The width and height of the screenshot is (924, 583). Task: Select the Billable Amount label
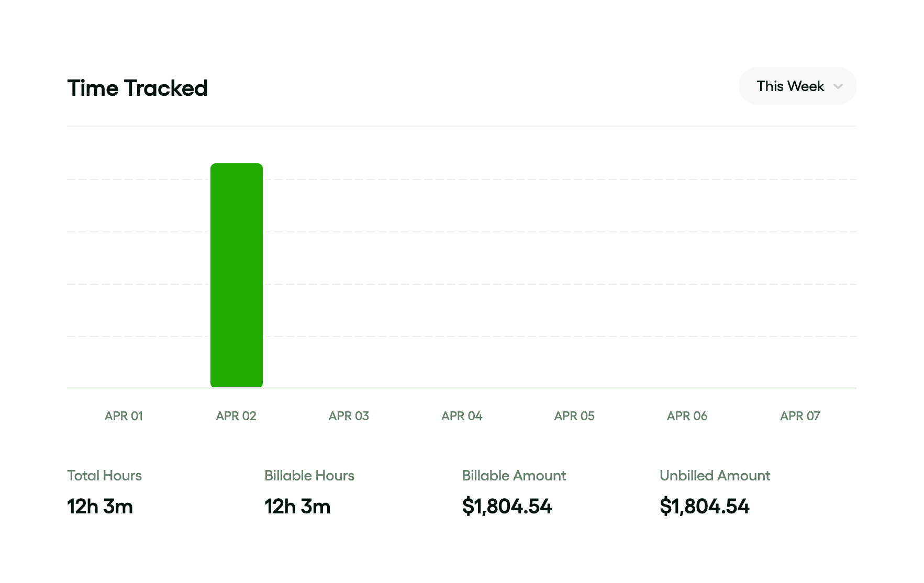pyautogui.click(x=514, y=475)
